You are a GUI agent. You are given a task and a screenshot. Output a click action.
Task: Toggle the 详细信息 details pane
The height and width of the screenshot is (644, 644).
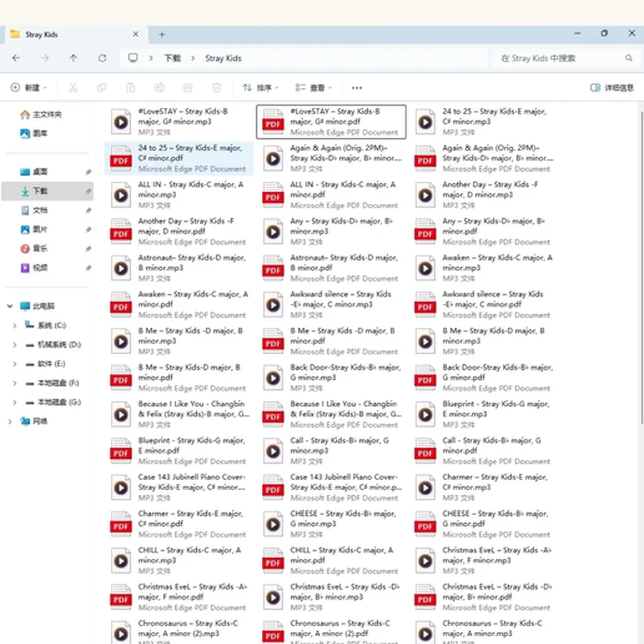coord(612,87)
